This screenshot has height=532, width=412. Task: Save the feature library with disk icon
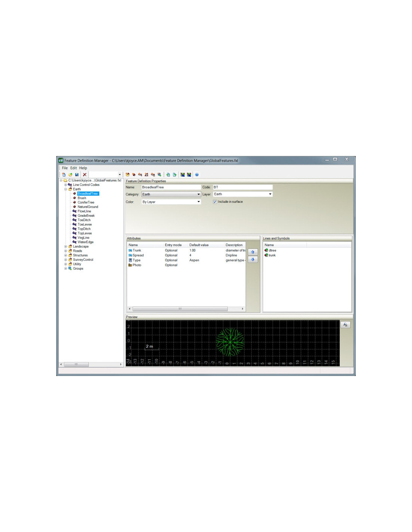[x=77, y=175]
